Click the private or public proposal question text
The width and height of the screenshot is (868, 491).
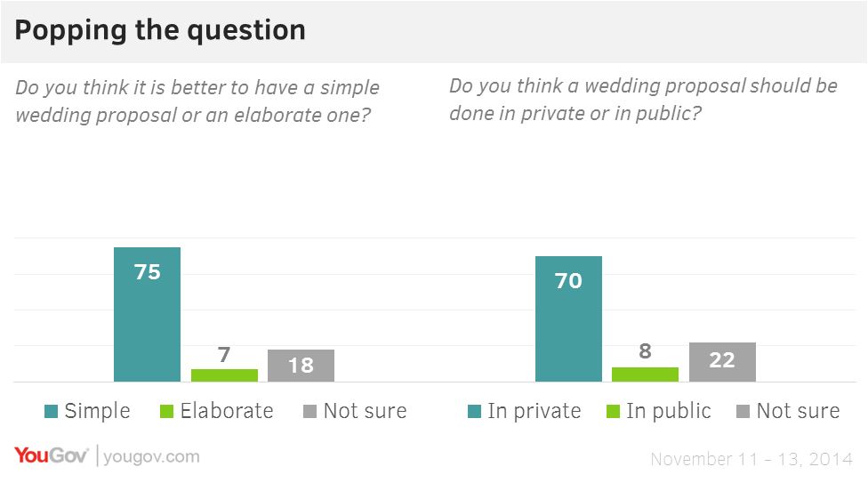click(x=643, y=100)
